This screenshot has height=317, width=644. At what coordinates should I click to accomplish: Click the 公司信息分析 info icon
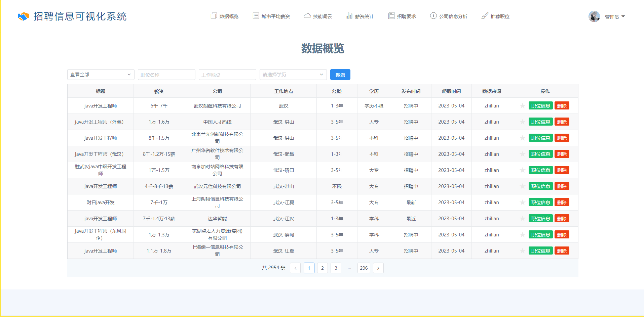click(433, 16)
